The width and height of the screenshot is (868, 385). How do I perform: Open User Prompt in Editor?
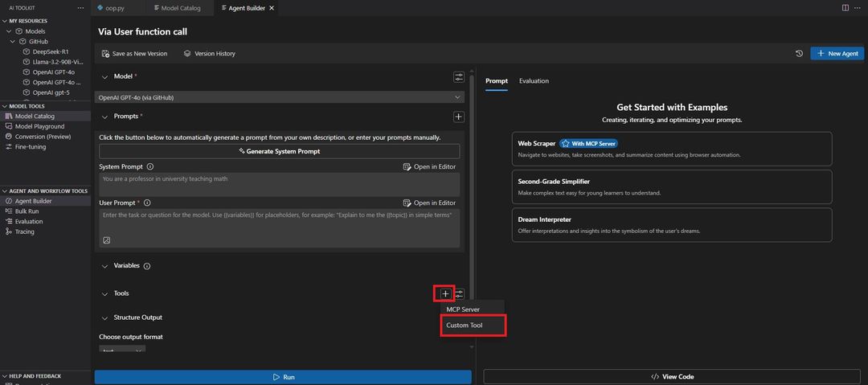429,203
